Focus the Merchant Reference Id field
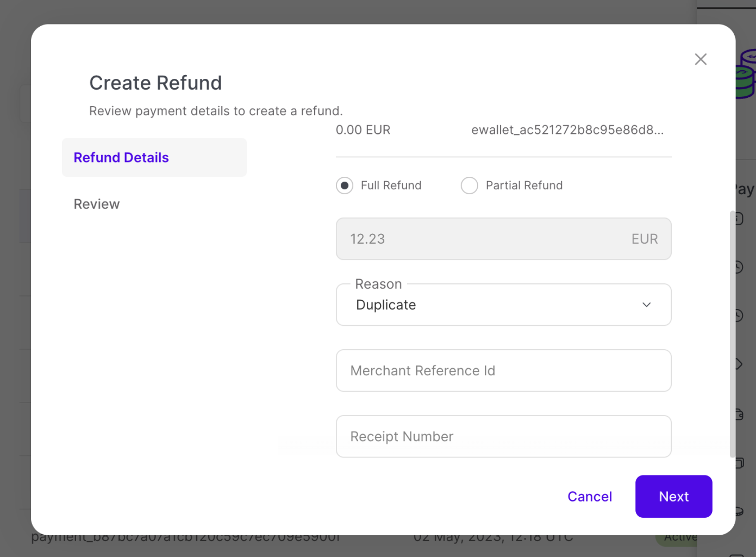Screen dimensions: 756x557 click(503, 370)
